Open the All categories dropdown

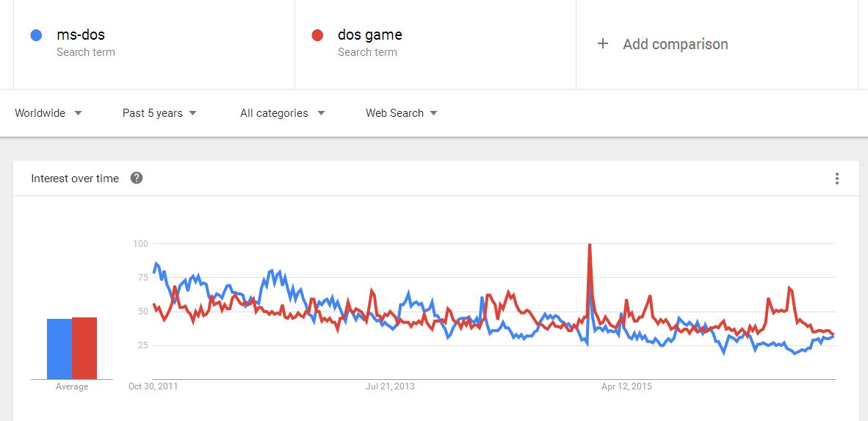(x=282, y=113)
